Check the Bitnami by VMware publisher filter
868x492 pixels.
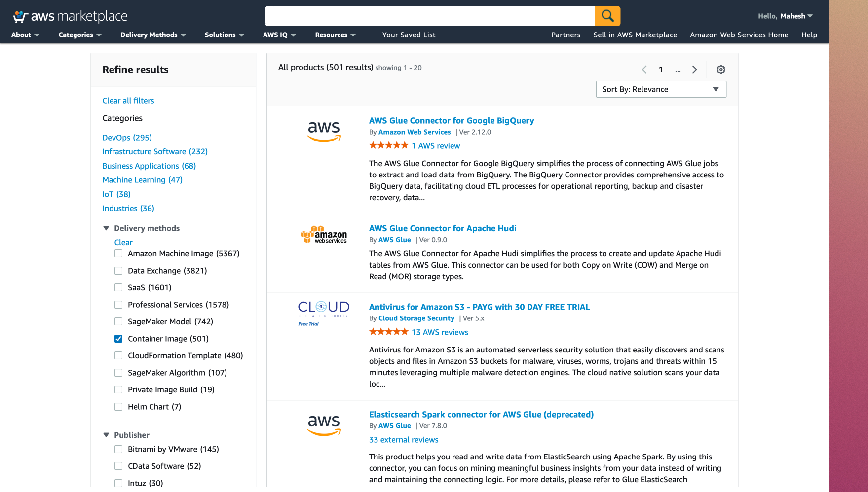(118, 449)
